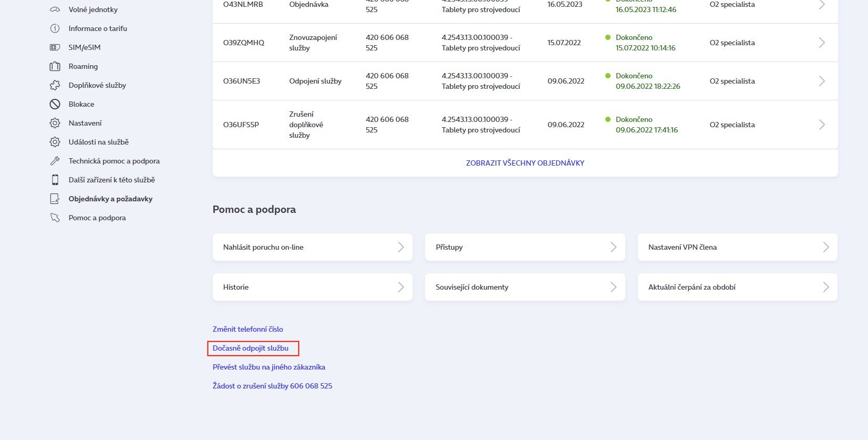This screenshot has height=440, width=868.
Task: Click the Další zařízení phone icon
Action: click(x=55, y=180)
